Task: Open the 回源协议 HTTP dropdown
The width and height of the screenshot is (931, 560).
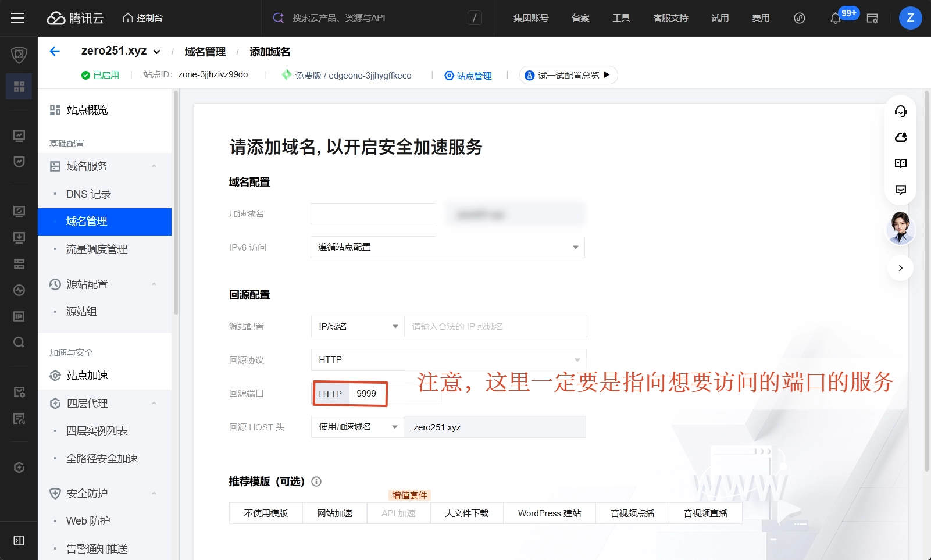Action: click(x=448, y=360)
